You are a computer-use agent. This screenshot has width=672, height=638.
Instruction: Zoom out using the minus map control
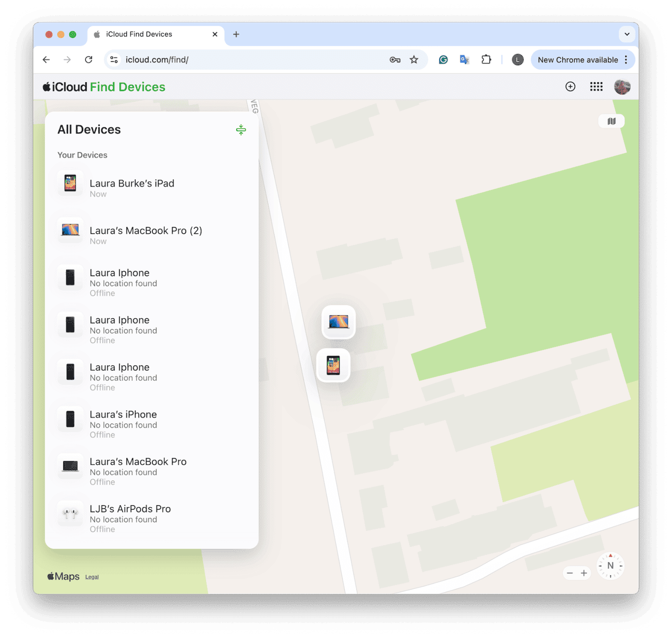tap(570, 573)
